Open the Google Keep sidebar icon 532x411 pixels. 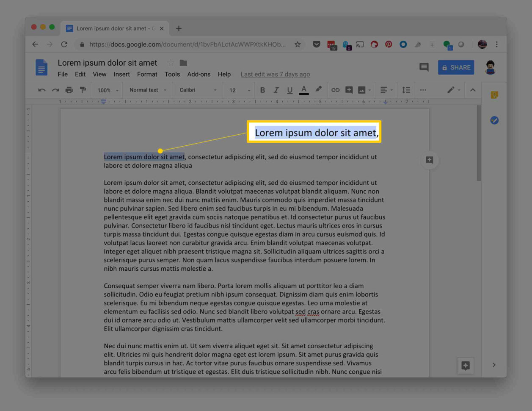click(x=494, y=95)
